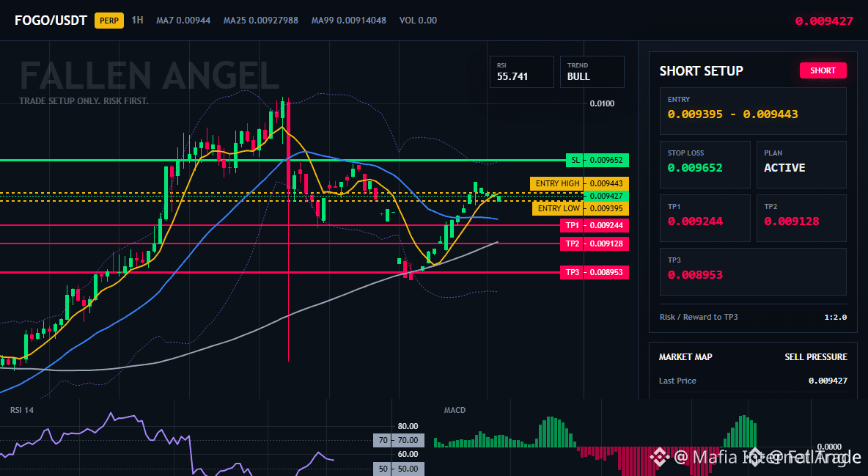Click the 1:2.0 risk reward value
This screenshot has height=476, width=868.
pos(835,318)
